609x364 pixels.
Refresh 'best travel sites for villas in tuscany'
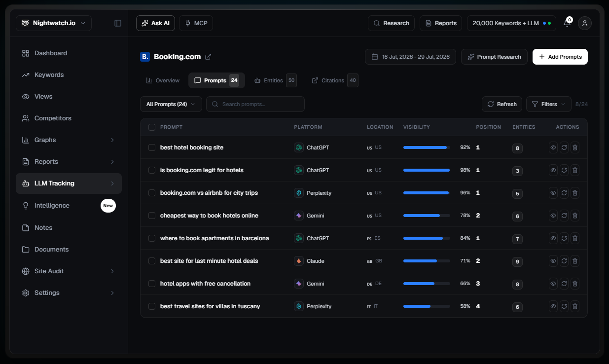point(564,306)
